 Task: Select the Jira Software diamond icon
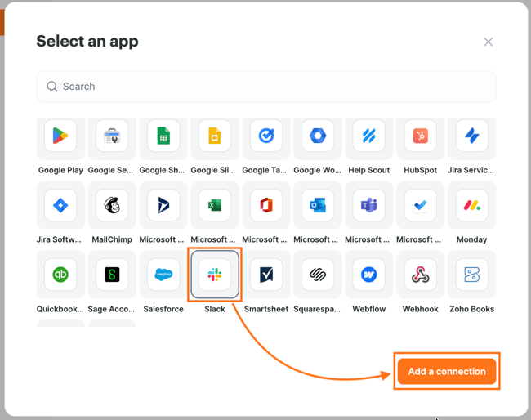click(x=60, y=205)
